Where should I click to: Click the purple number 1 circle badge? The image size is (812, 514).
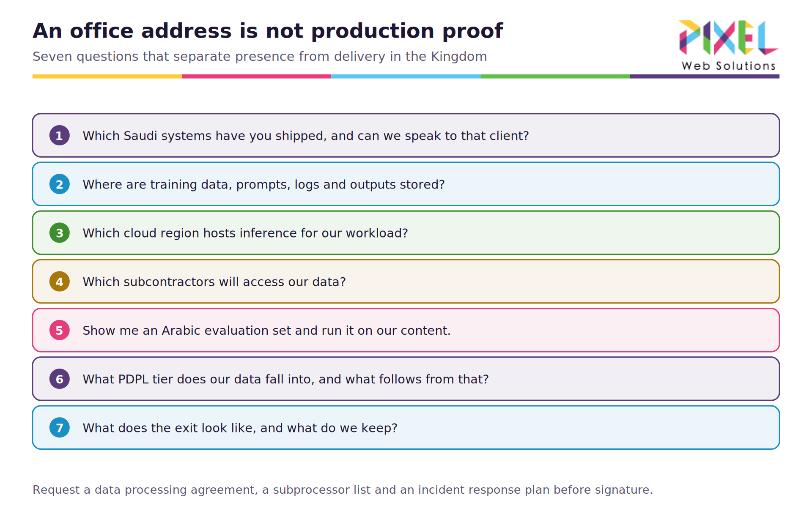60,135
